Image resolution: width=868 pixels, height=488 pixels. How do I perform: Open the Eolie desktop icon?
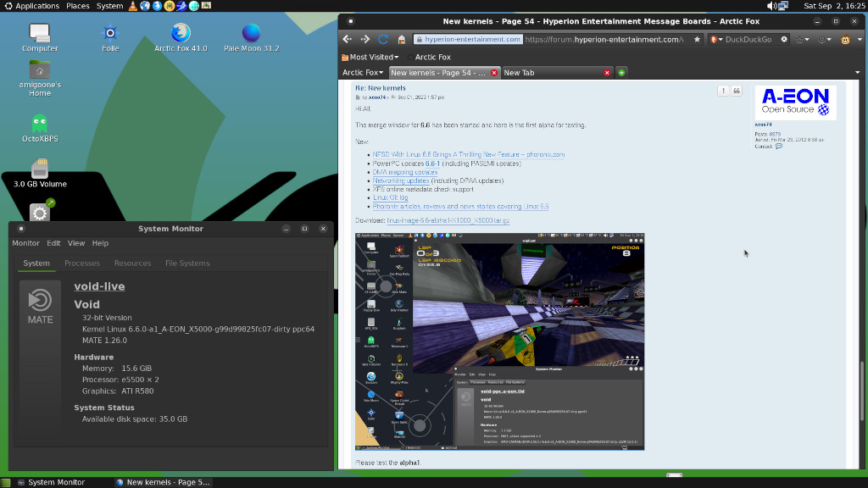coord(110,37)
